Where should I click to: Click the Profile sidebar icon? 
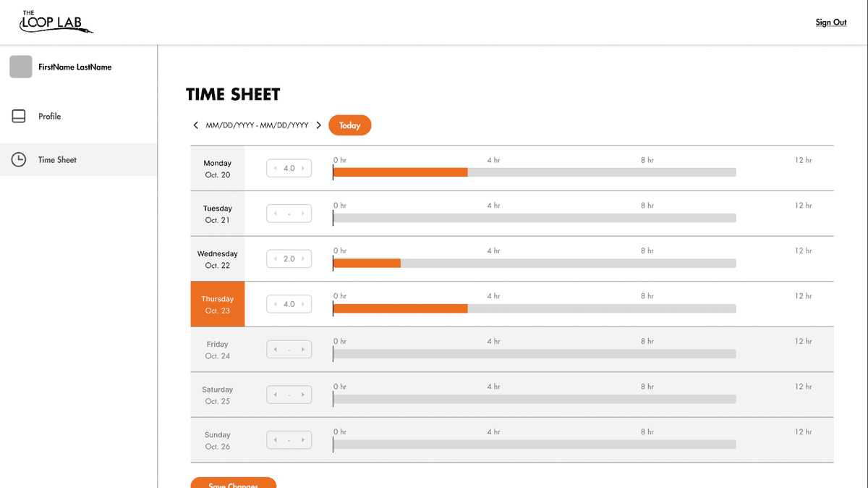point(19,116)
